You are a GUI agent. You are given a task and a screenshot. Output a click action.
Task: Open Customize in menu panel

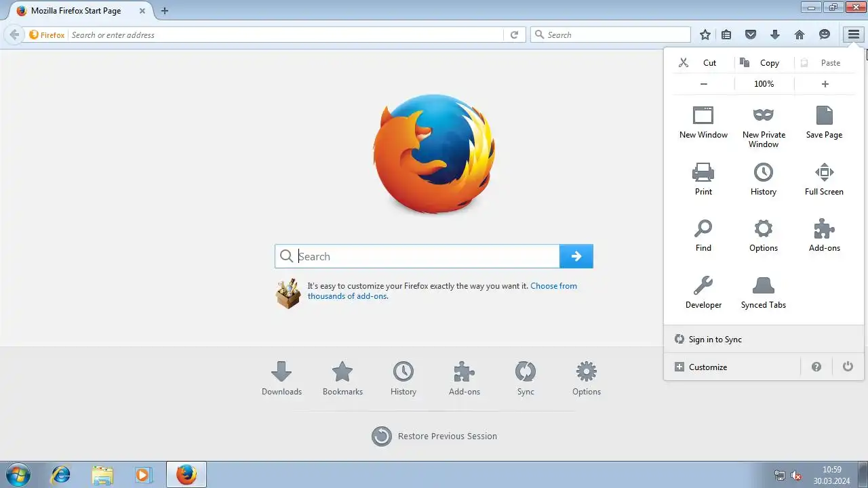point(732,367)
